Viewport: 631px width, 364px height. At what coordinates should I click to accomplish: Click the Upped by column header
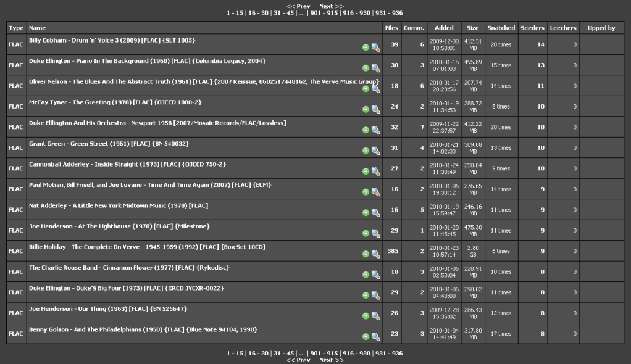click(x=601, y=28)
